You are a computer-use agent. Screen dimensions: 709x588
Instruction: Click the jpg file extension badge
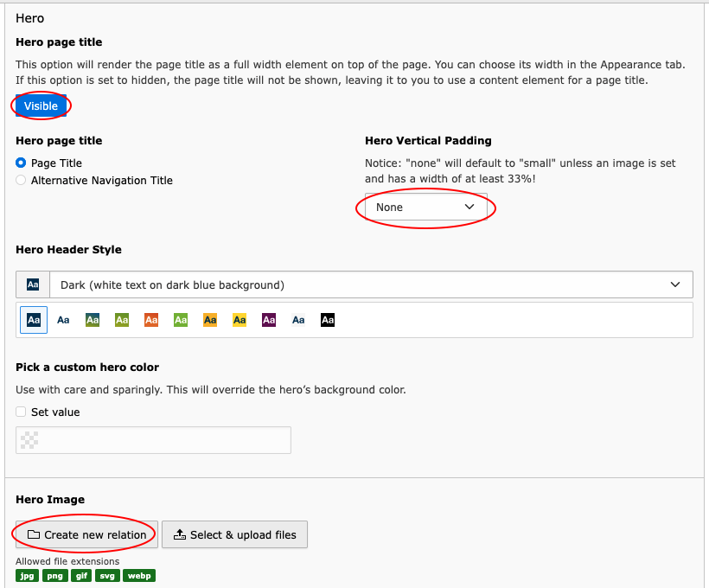[27, 575]
